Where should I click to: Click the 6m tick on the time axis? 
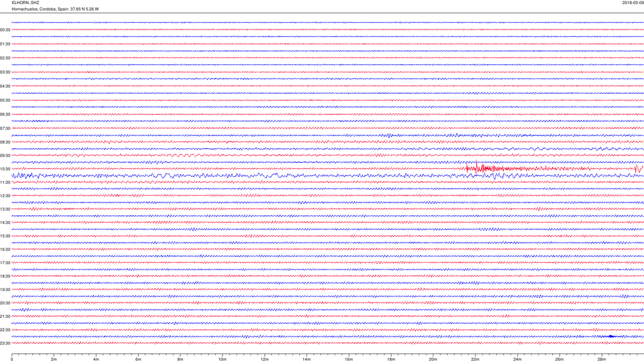(x=138, y=359)
